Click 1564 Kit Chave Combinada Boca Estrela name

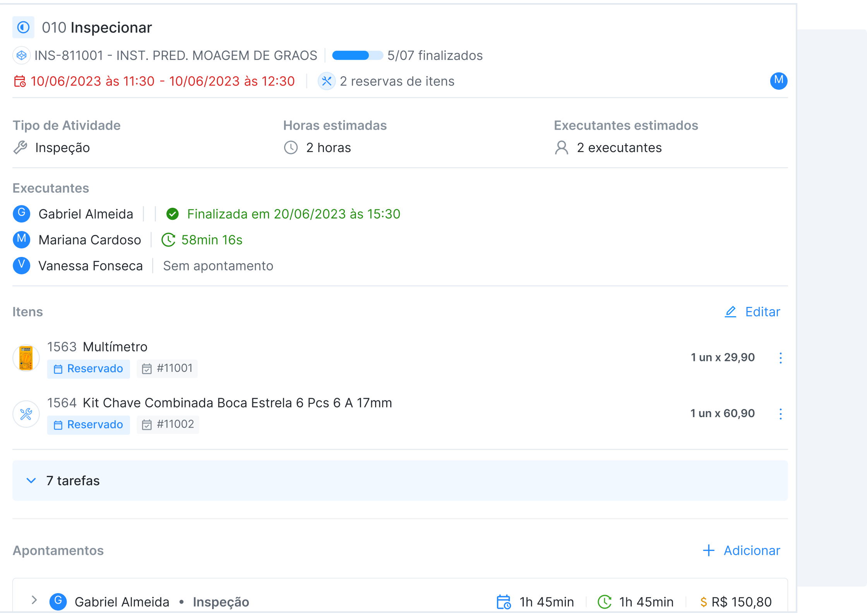pos(220,403)
